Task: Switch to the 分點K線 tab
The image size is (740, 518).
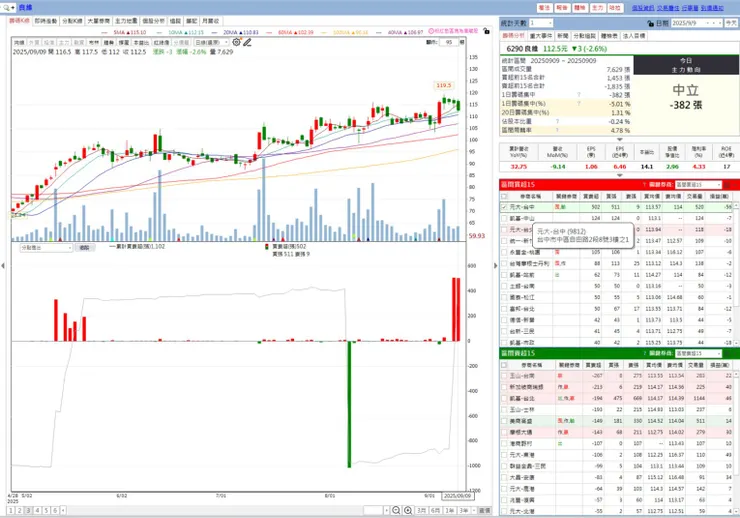Action: pyautogui.click(x=72, y=21)
